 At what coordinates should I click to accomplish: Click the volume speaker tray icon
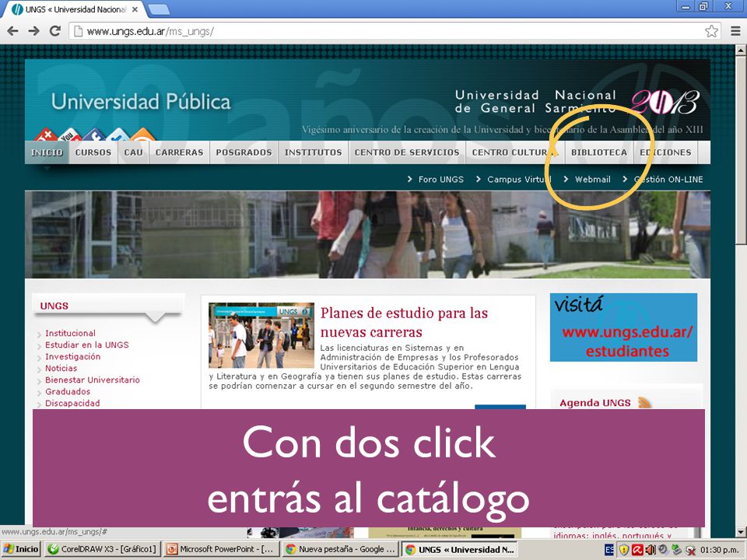click(x=650, y=550)
